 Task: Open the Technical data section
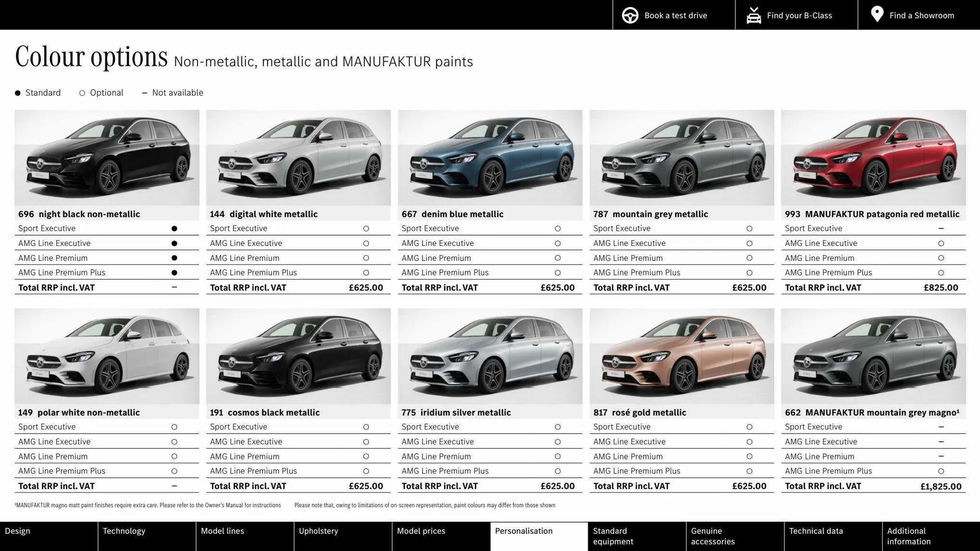(x=816, y=531)
